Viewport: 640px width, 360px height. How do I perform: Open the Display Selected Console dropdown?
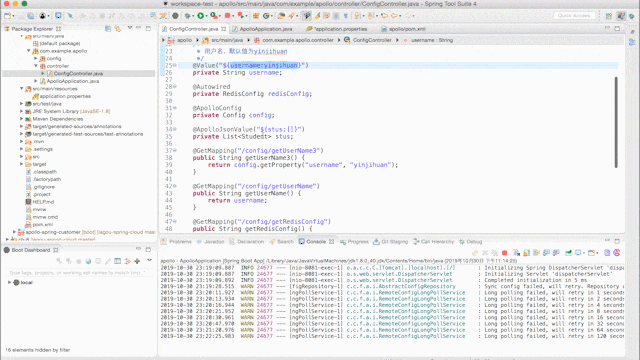tap(583, 253)
